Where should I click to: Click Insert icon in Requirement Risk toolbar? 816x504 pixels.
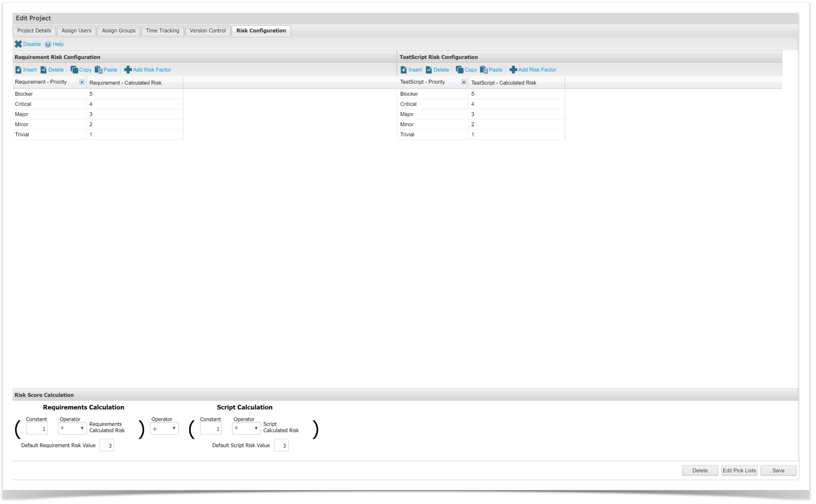click(18, 70)
